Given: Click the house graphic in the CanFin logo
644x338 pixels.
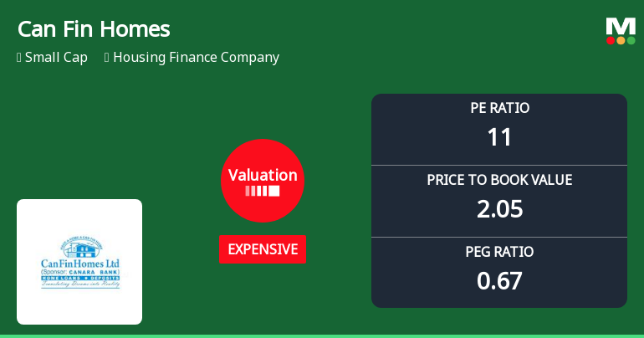Looking at the screenshot, I should coord(80,247).
